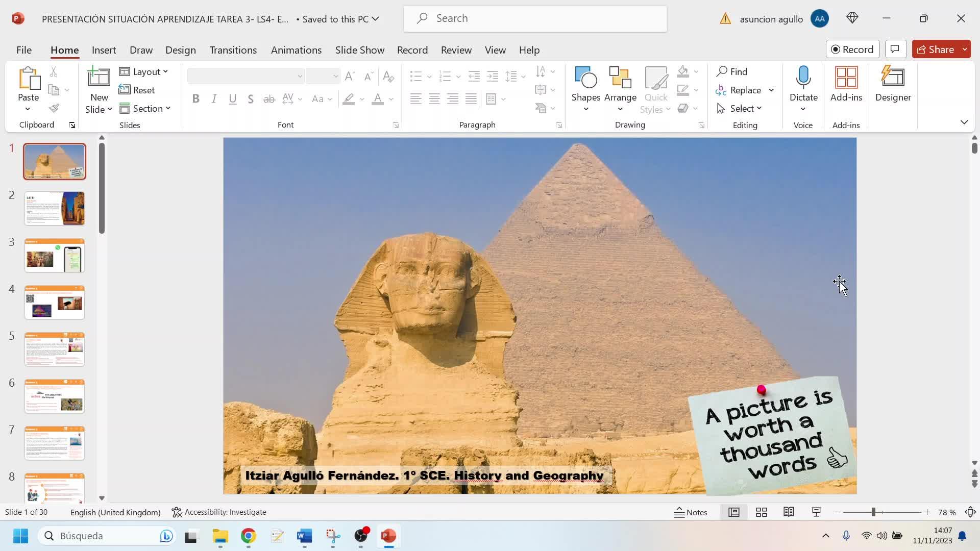980x551 pixels.
Task: Open Reading View from status bar
Action: click(x=788, y=512)
